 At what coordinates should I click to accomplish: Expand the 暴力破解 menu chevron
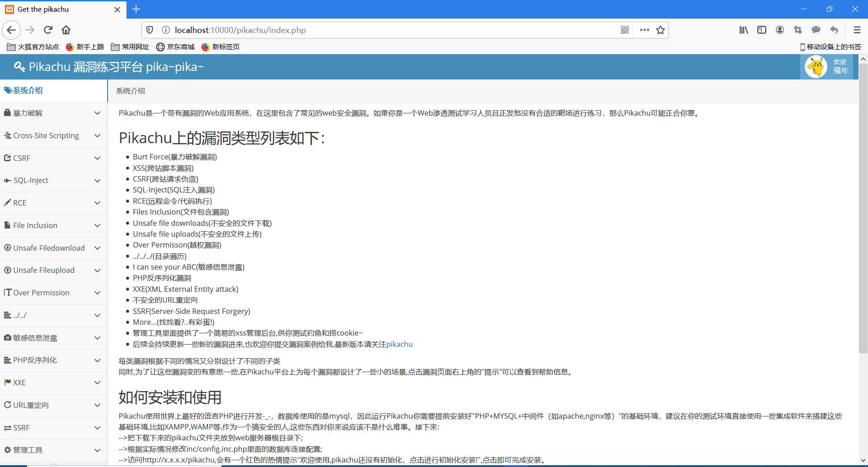click(97, 113)
